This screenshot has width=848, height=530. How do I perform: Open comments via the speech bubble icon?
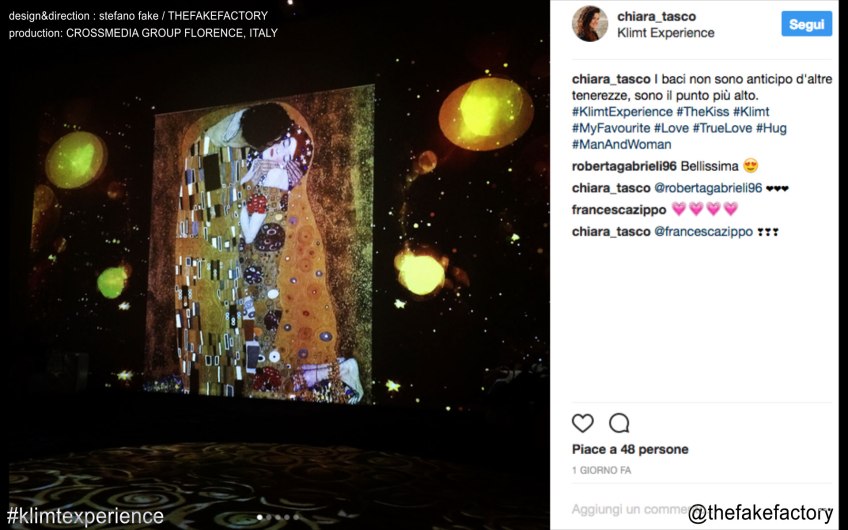tap(619, 423)
